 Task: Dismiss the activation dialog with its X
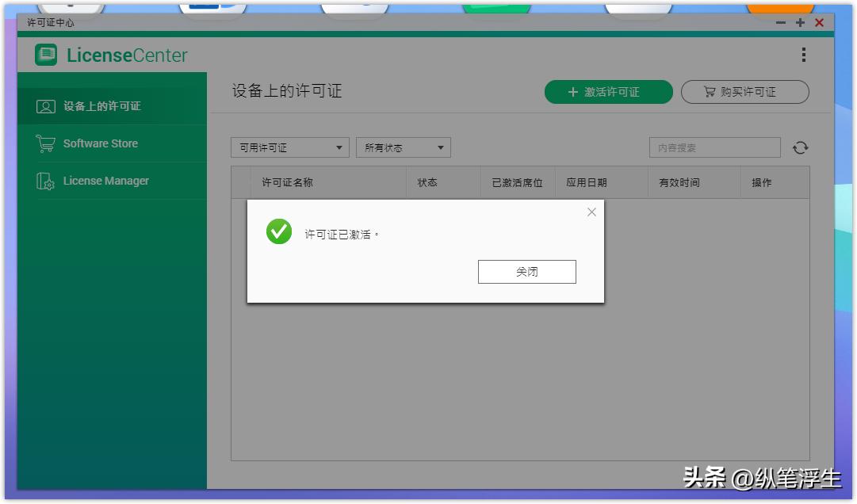pos(591,212)
